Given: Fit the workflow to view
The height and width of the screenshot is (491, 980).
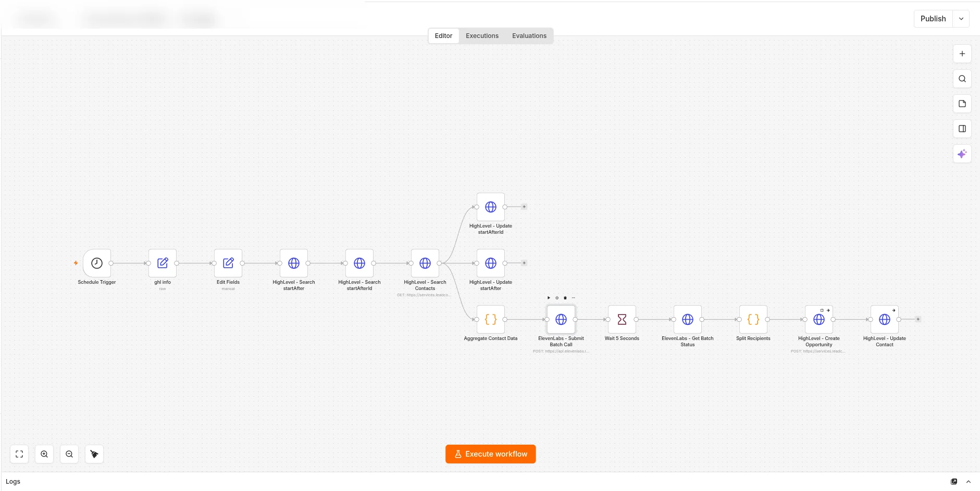Looking at the screenshot, I should [19, 454].
